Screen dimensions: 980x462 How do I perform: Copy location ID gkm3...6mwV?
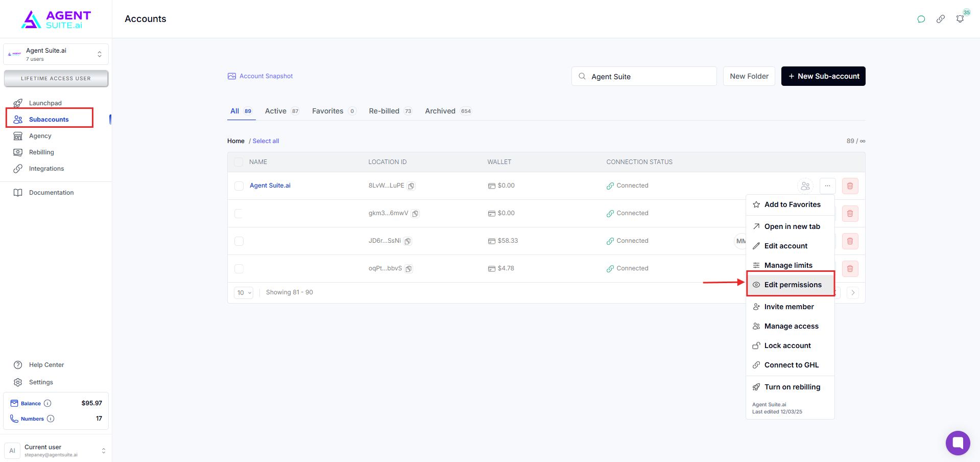tap(416, 214)
